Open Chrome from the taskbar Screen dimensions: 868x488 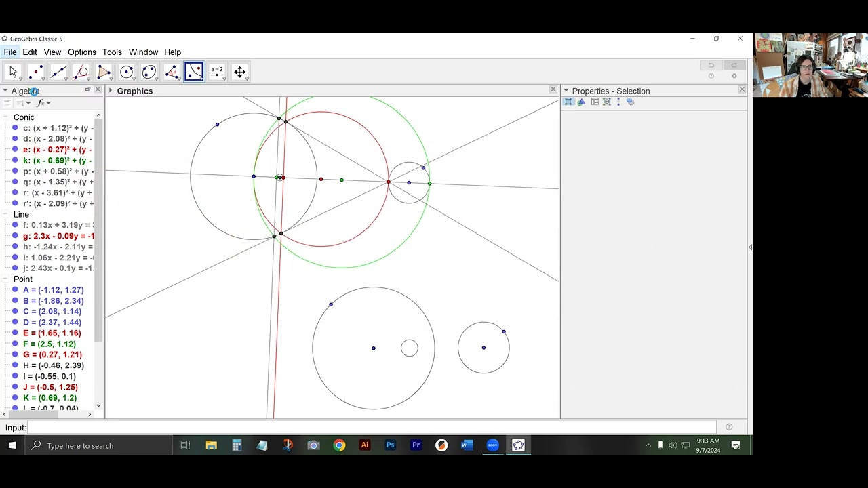(x=339, y=445)
